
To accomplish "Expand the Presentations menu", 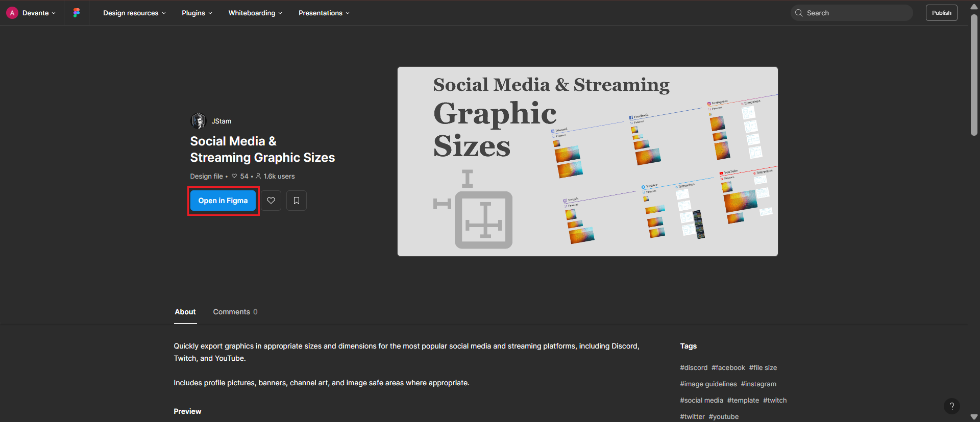I will pos(324,13).
